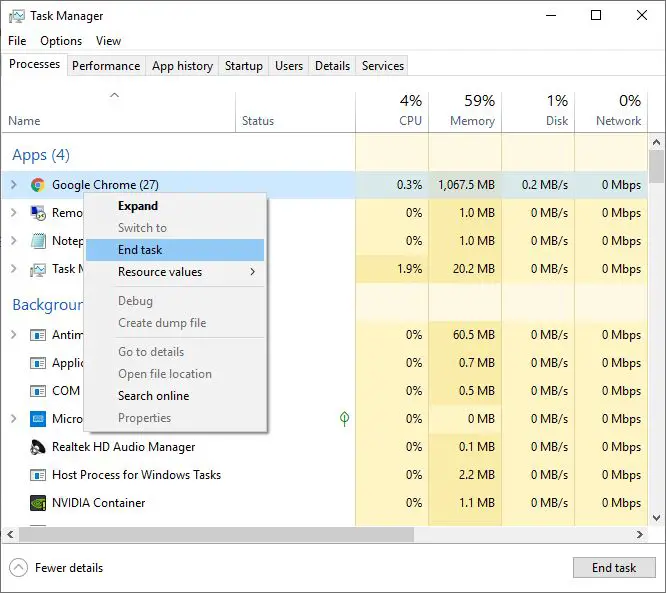Click the NVIDIA Container icon

coord(38,503)
